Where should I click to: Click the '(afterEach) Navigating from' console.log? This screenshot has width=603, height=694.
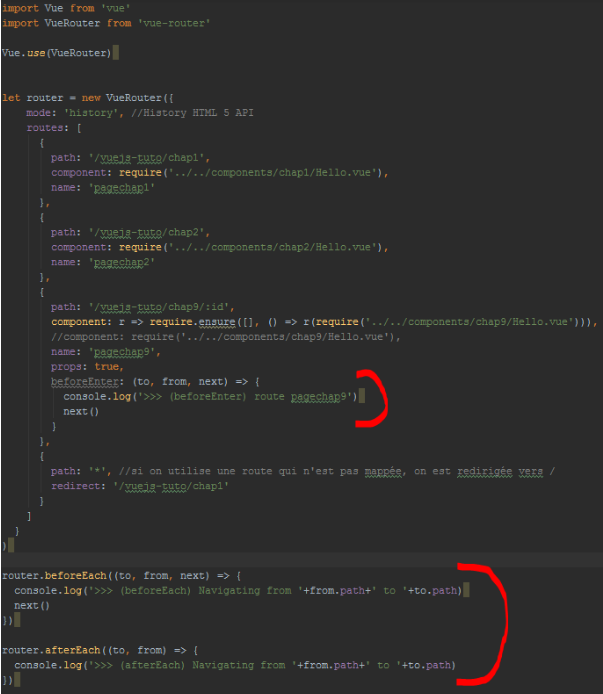[x=235, y=665]
